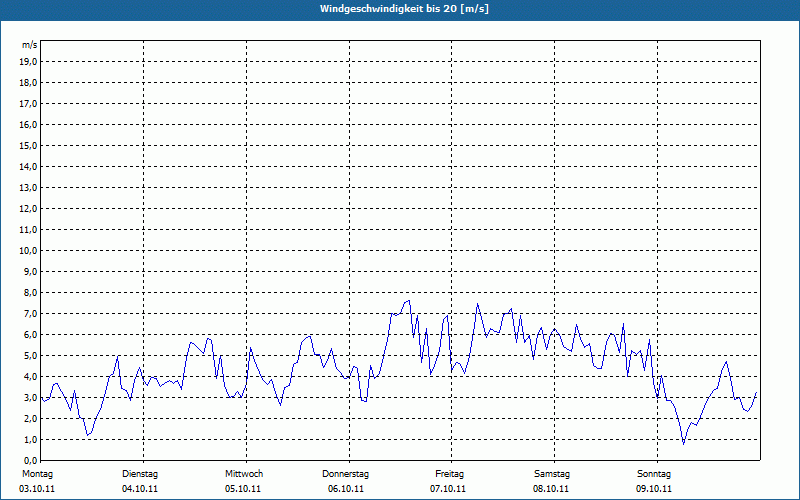Click the date 07.10.11

(448, 489)
